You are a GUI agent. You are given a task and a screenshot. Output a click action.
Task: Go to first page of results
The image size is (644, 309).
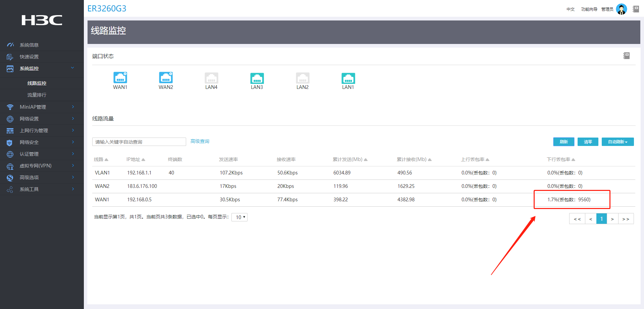[577, 219]
